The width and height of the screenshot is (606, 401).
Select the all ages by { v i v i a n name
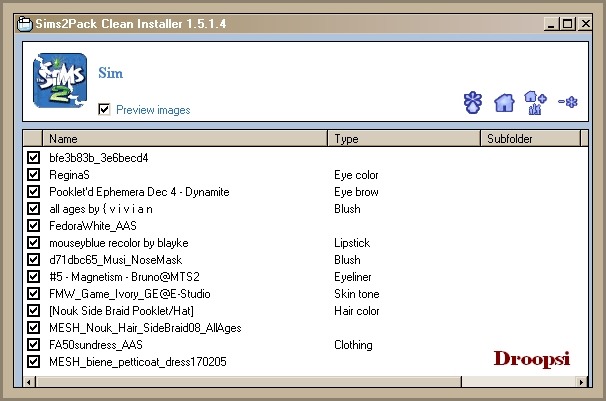101,209
